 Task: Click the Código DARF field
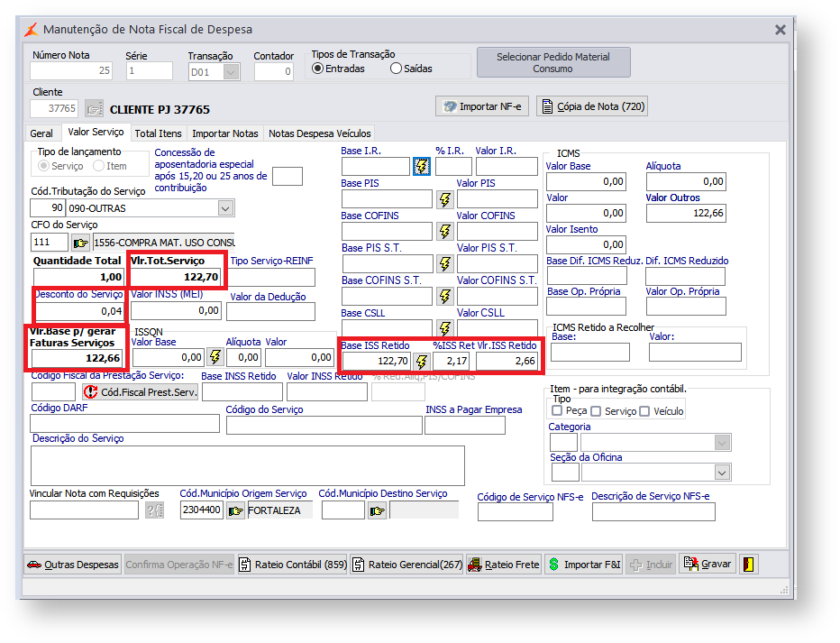coord(124,423)
